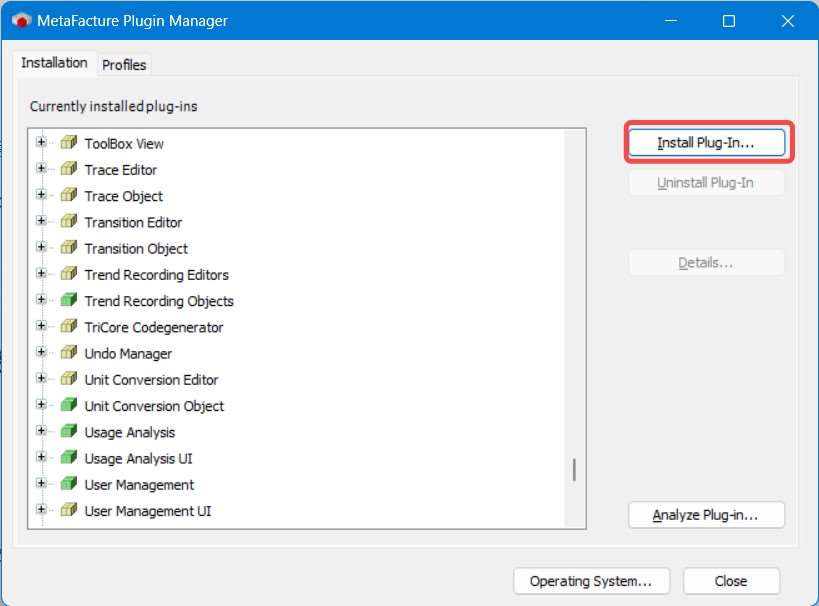Select the Unit Conversion Object row text
The image size is (819, 606).
(154, 406)
